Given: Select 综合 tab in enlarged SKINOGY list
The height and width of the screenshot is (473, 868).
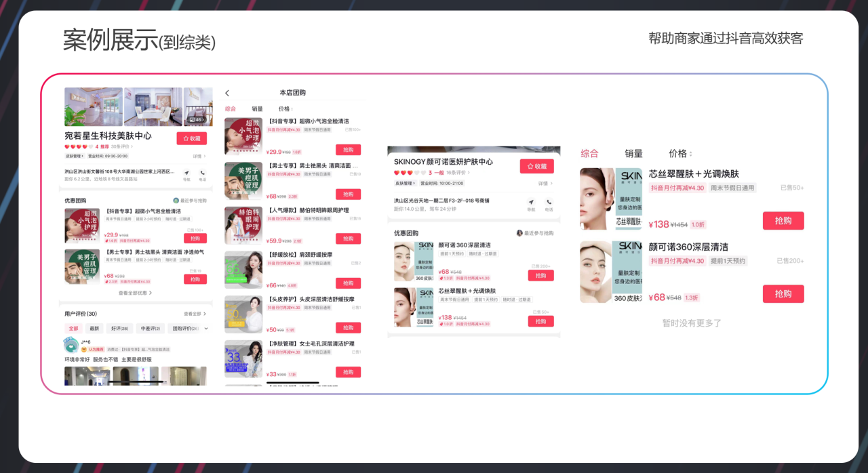Looking at the screenshot, I should (x=590, y=153).
